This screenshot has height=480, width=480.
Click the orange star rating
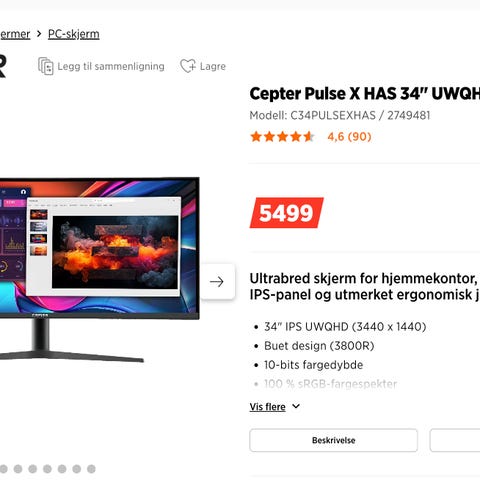tap(282, 137)
